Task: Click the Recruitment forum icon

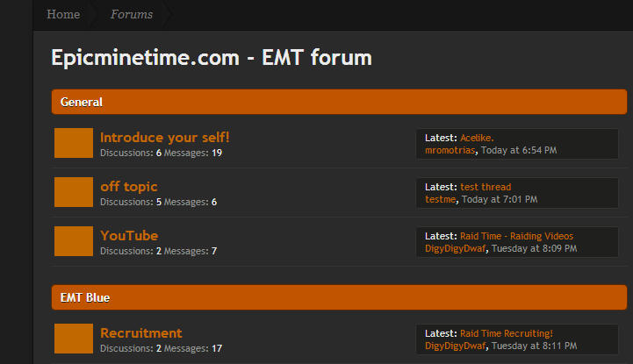Action: 74,339
